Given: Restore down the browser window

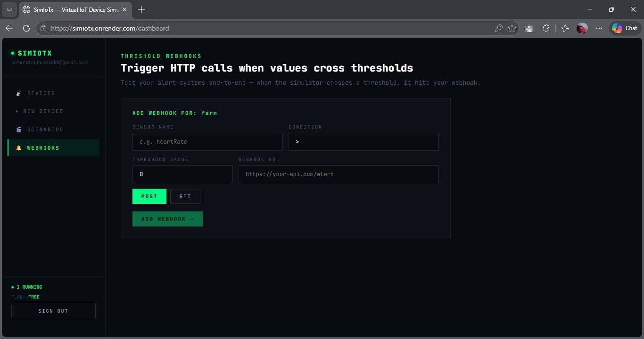Looking at the screenshot, I should click(x=611, y=9).
